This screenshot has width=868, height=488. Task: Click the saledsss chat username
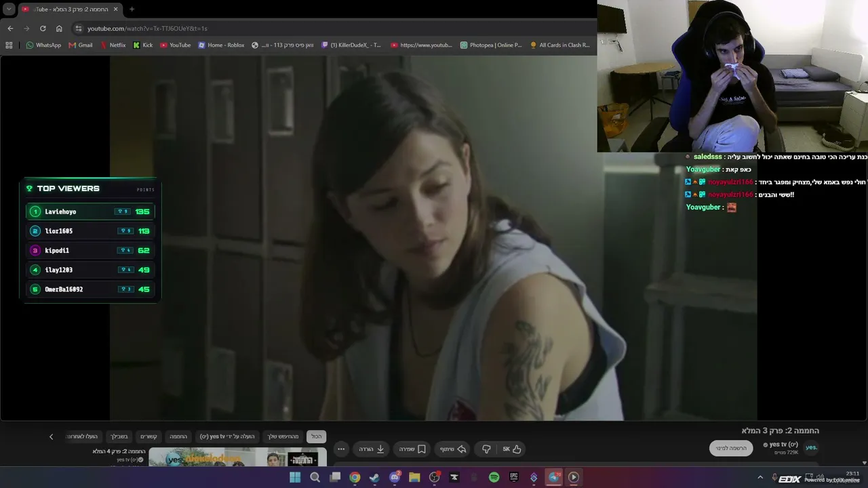[708, 157]
